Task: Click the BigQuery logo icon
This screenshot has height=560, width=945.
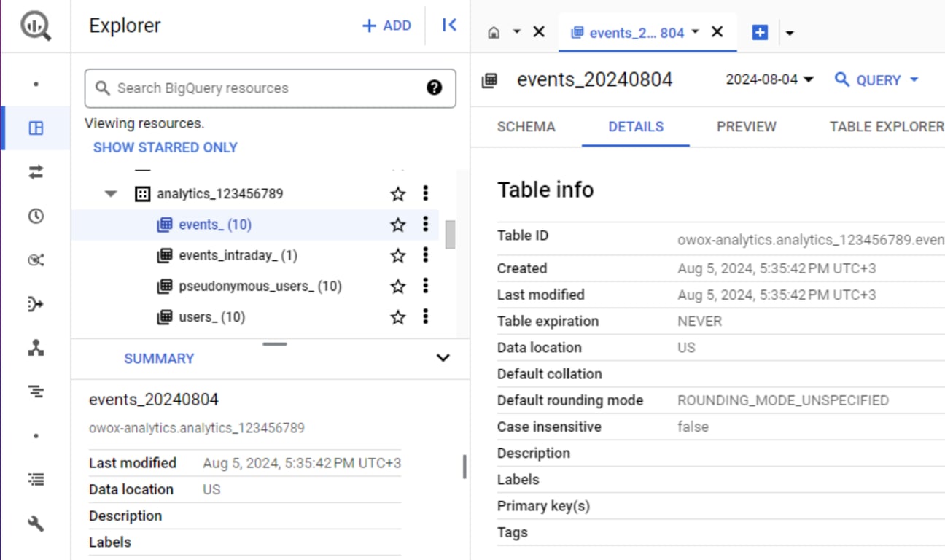Action: [x=36, y=26]
